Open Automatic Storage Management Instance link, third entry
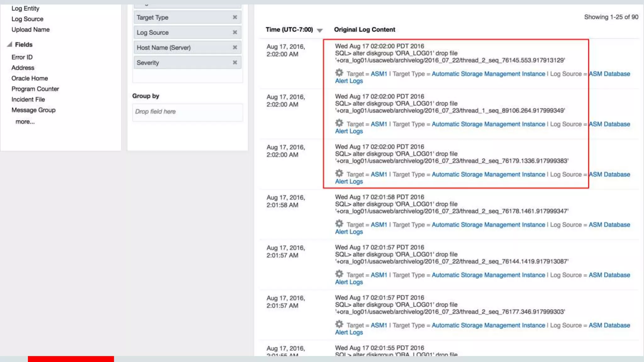Viewport: 644px width, 362px height. [x=488, y=174]
